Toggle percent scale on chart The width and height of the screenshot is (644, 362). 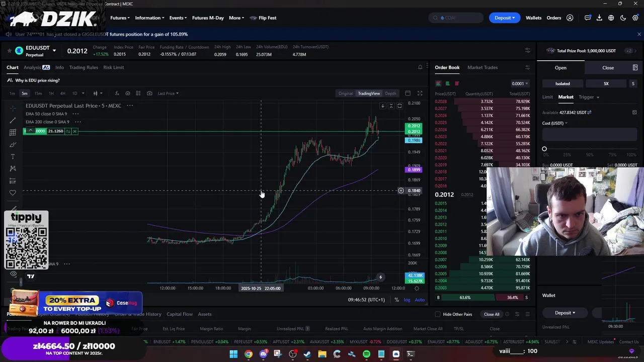tap(396, 300)
